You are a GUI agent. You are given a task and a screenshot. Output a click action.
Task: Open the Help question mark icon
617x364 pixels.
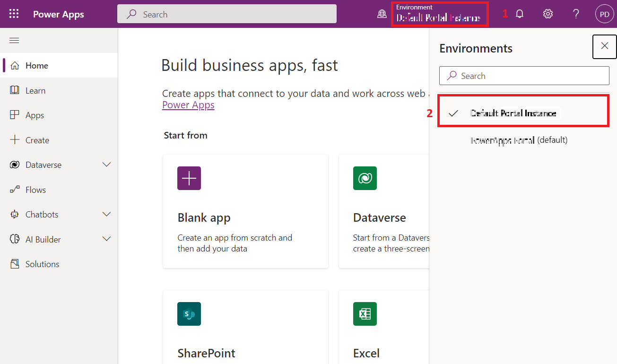(x=576, y=14)
